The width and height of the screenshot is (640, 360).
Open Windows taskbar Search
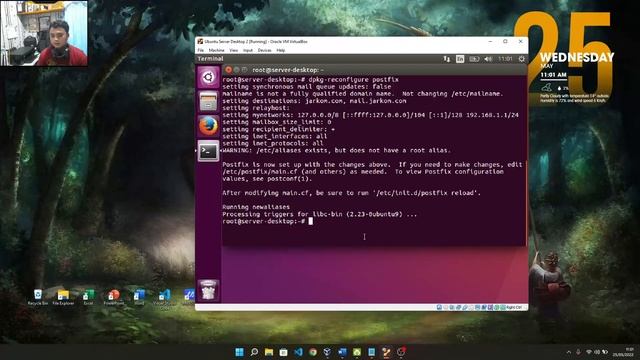(254, 352)
